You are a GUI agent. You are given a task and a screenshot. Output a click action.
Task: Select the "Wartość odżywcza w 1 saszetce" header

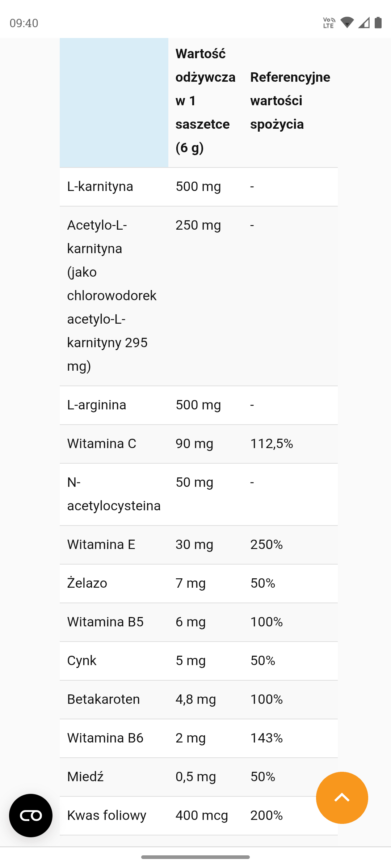(205, 101)
